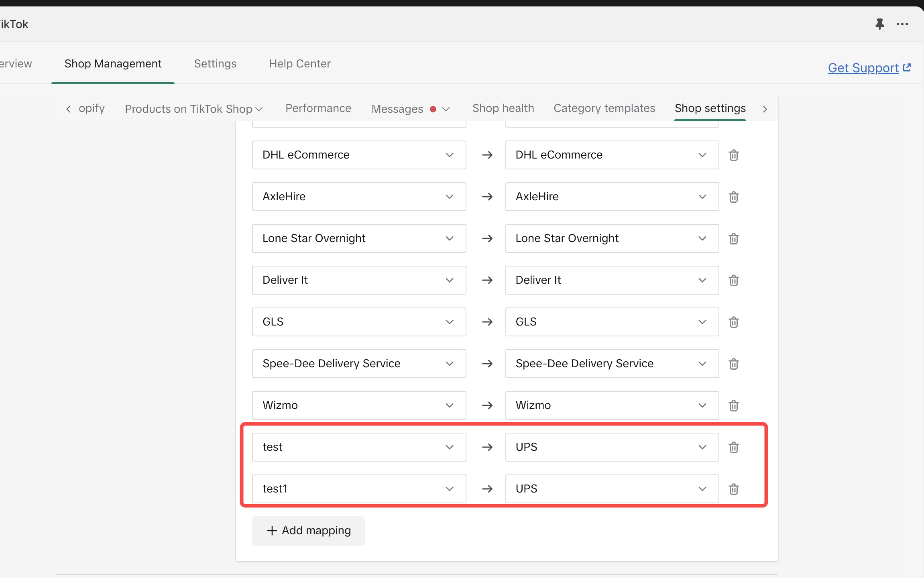Remove the test1 to UPS mapping
924x578 pixels.
[733, 489]
